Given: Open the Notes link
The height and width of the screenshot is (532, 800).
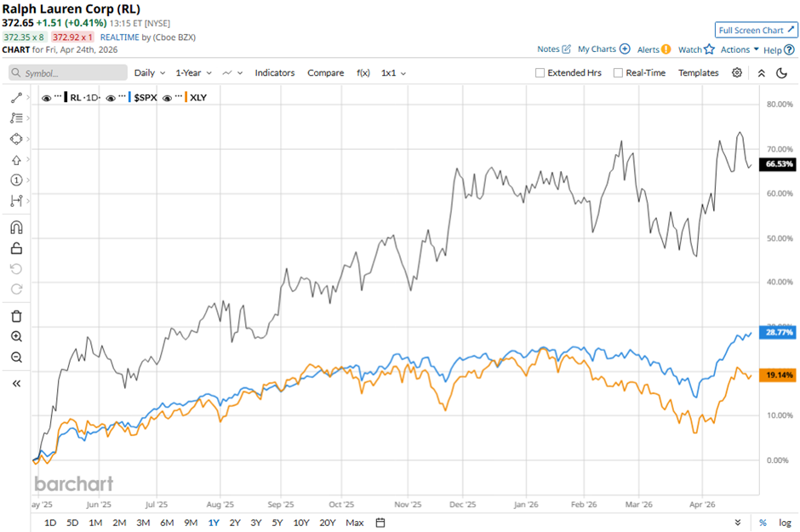Looking at the screenshot, I should coord(548,49).
